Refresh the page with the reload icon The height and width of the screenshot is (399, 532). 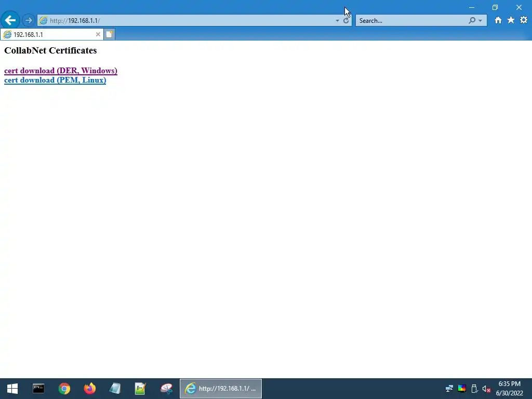pyautogui.click(x=345, y=21)
